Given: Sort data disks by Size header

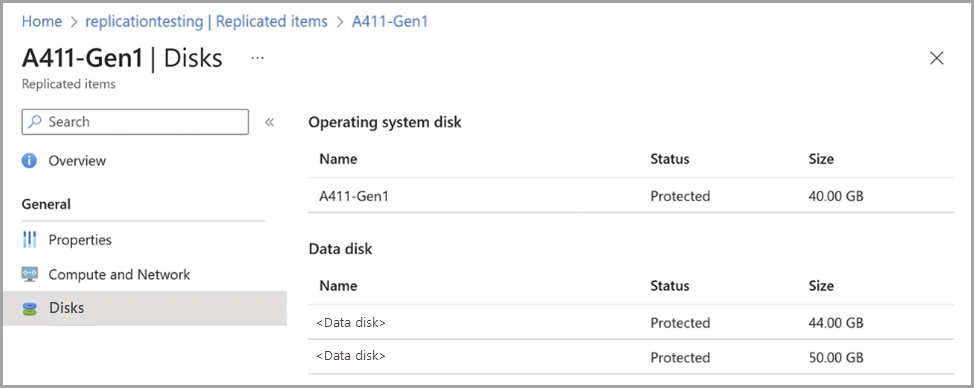Looking at the screenshot, I should [x=821, y=286].
